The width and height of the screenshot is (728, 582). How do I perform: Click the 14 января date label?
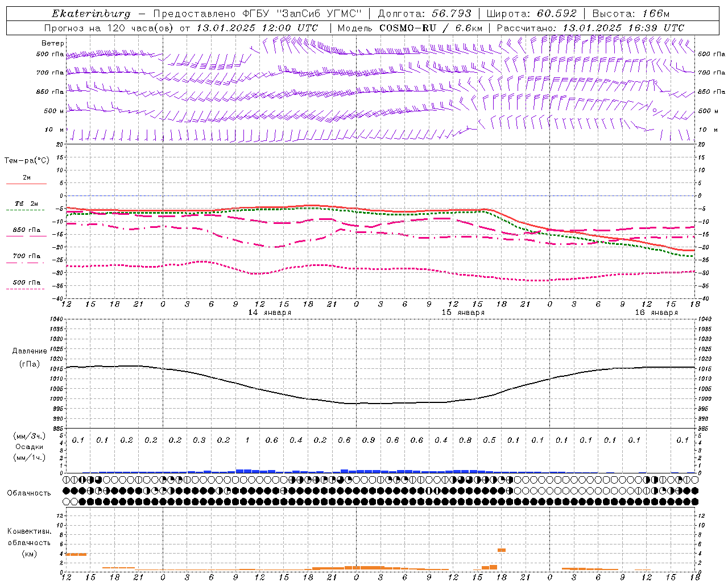[x=270, y=313]
